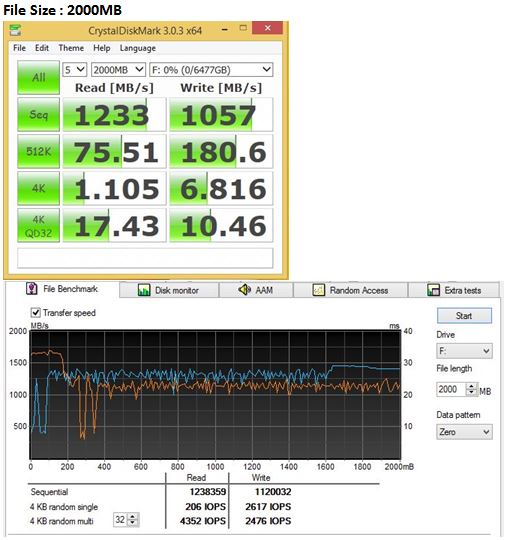The height and width of the screenshot is (540, 505).
Task: Click the Extra tests tab icon
Action: click(x=433, y=290)
